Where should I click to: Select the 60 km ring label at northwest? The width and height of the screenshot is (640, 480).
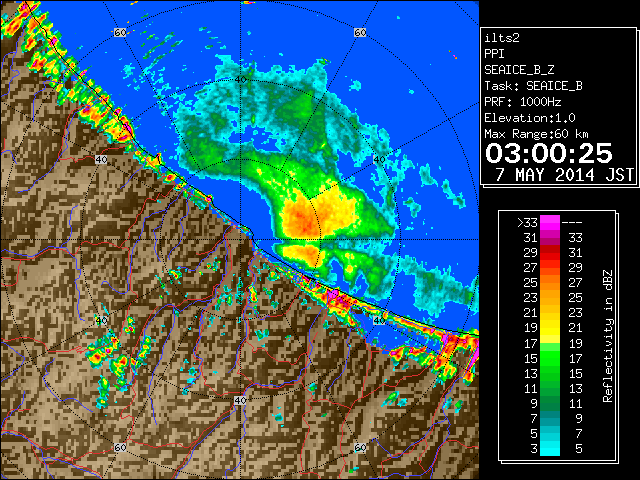(120, 32)
